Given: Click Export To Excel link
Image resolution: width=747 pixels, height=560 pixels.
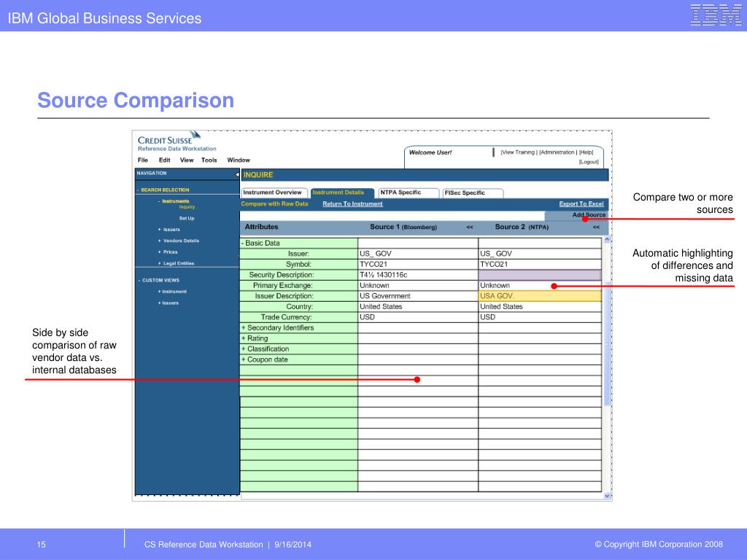Looking at the screenshot, I should 581,204.
